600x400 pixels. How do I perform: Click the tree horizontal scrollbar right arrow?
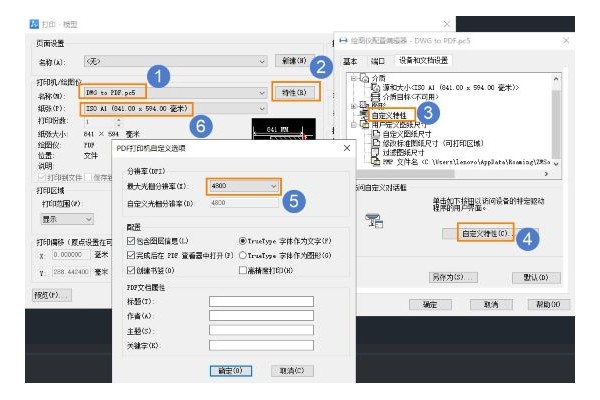pos(546,174)
